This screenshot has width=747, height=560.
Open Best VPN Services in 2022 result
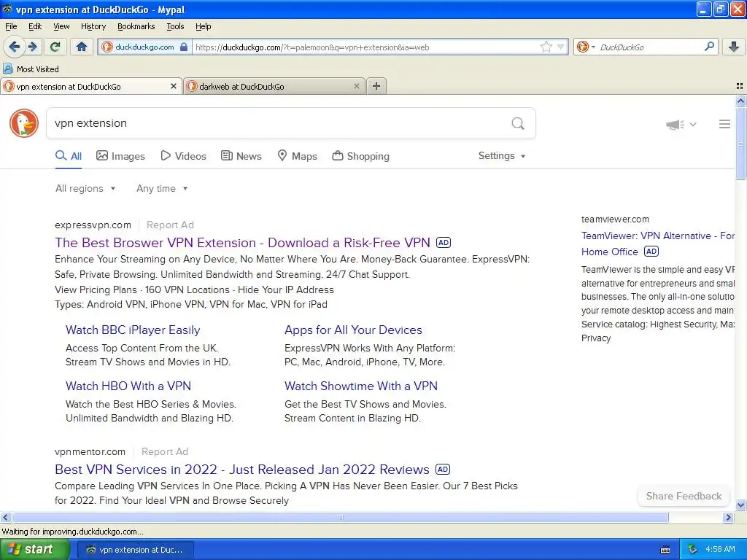click(242, 470)
